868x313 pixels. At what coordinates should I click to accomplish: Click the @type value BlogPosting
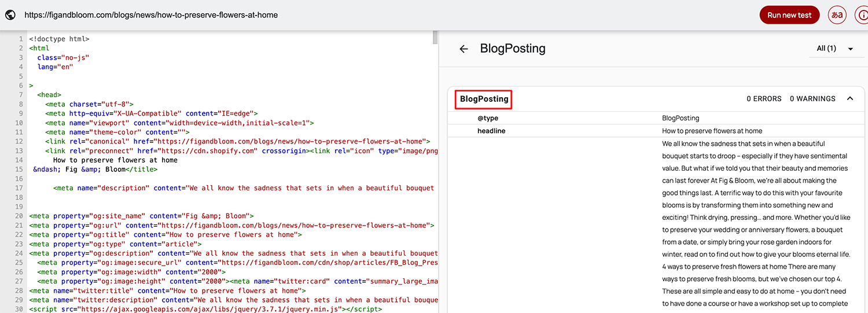pos(681,118)
